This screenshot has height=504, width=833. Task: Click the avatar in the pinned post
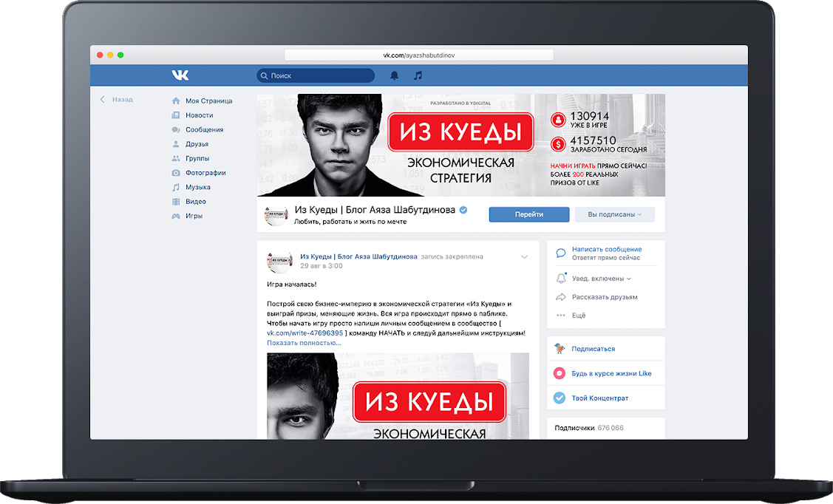tap(279, 262)
